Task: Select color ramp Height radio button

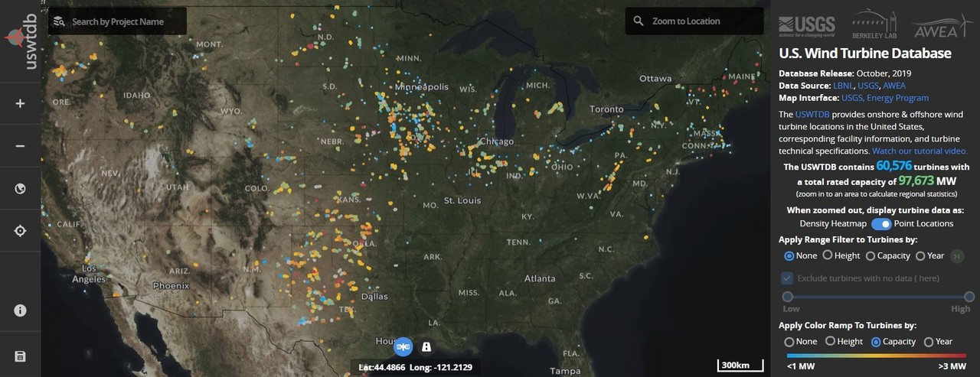Action: tap(829, 342)
